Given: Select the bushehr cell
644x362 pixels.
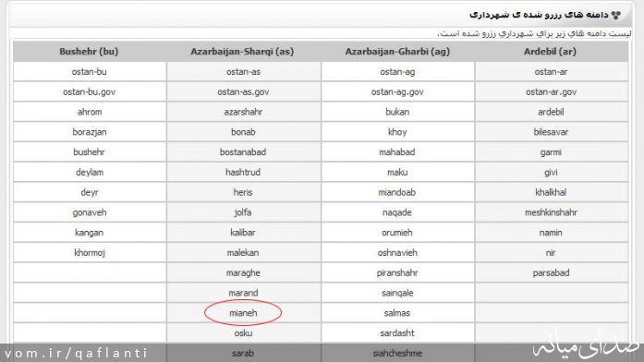Looking at the screenshot, I should 89,152.
